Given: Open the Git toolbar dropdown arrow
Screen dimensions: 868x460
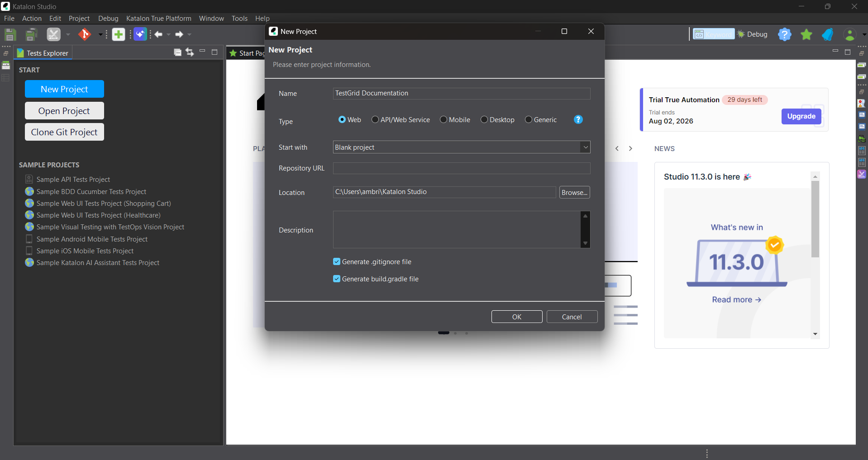Looking at the screenshot, I should [x=100, y=34].
